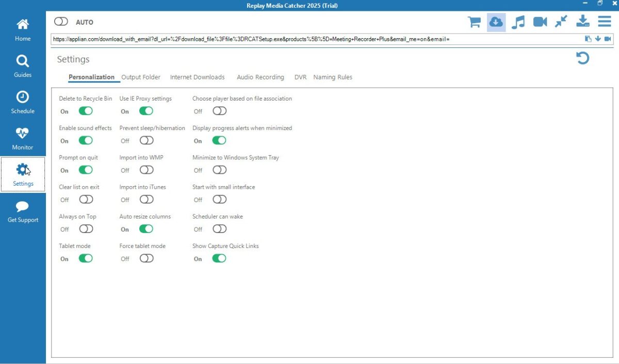619x364 pixels.
Task: Open the downloads tray icon
Action: pos(583,22)
